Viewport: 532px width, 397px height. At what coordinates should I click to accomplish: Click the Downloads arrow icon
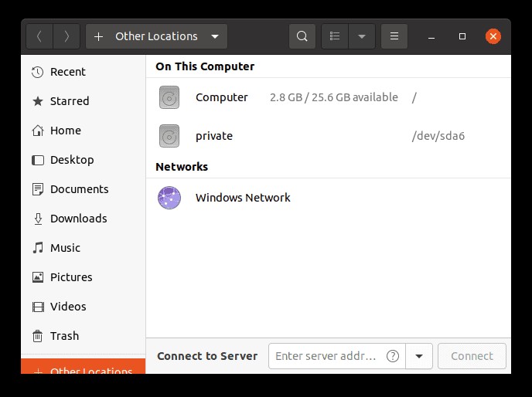(x=38, y=219)
